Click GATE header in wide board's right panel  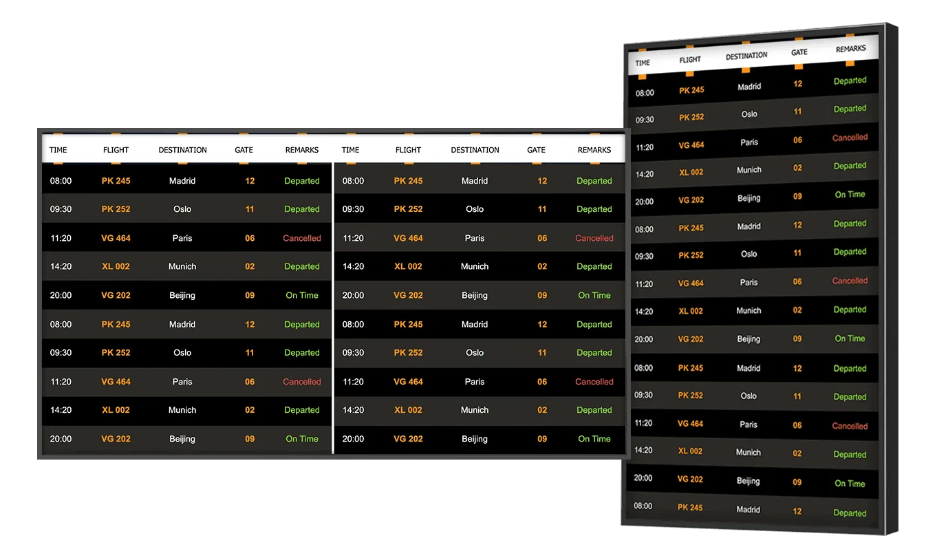point(536,150)
